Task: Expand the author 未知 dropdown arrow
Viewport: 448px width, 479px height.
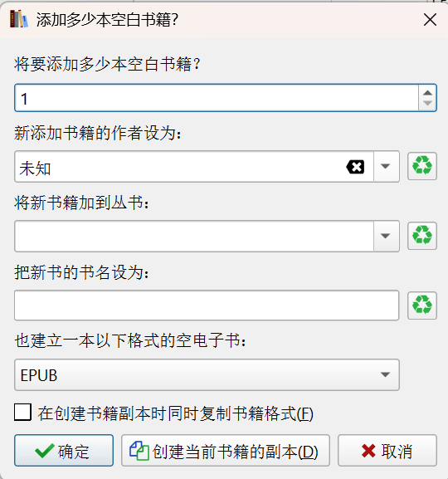Action: point(386,167)
